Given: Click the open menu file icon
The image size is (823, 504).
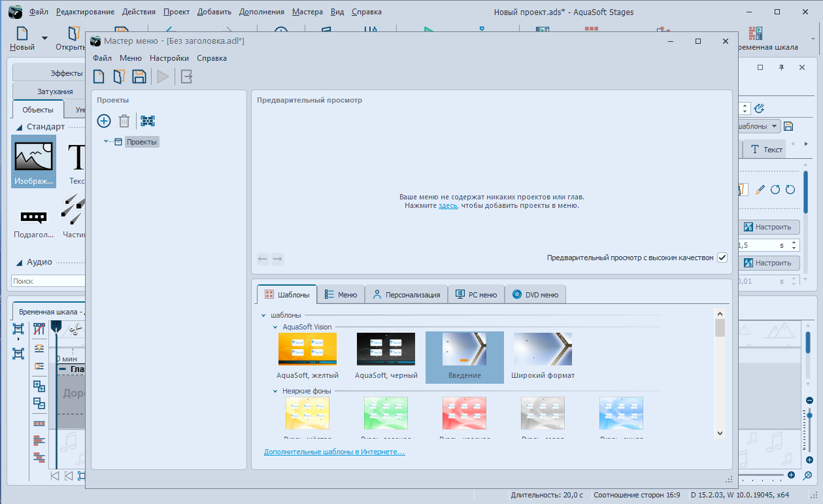Looking at the screenshot, I should pos(118,76).
